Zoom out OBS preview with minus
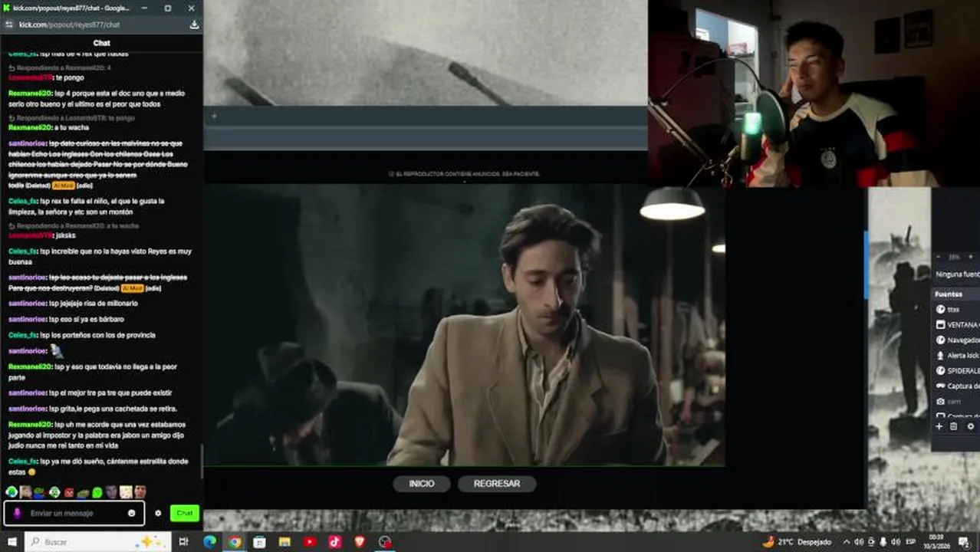The image size is (980, 552). pos(939,257)
